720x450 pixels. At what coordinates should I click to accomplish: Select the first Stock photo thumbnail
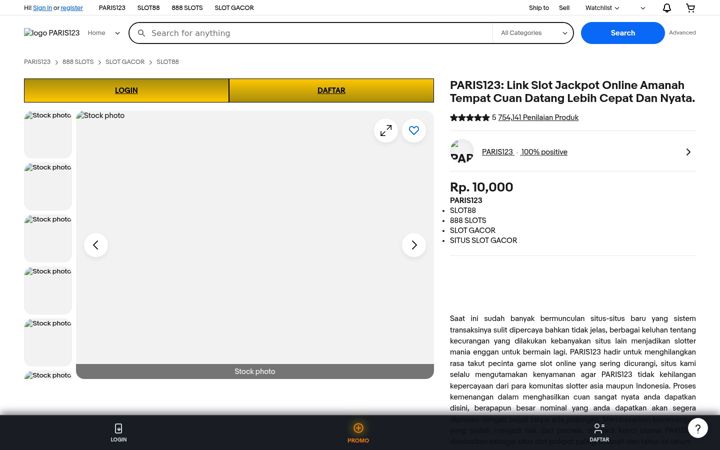(x=48, y=134)
